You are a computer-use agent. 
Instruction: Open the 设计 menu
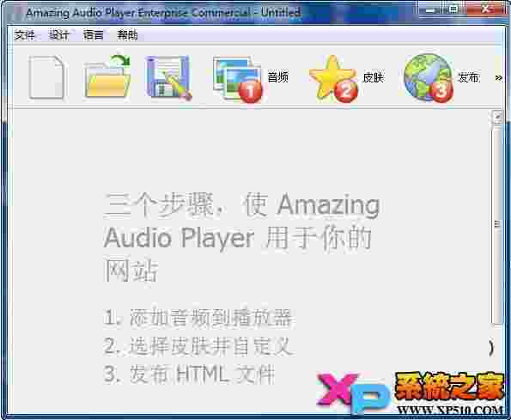(x=58, y=35)
